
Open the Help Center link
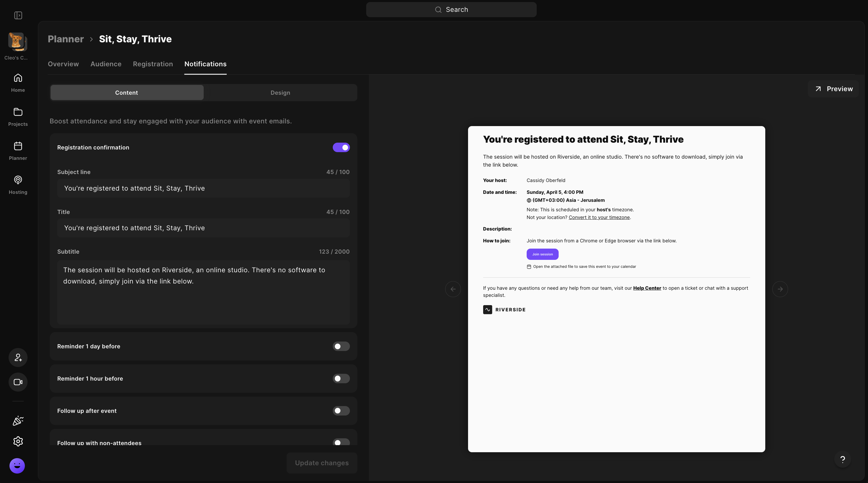tap(647, 288)
